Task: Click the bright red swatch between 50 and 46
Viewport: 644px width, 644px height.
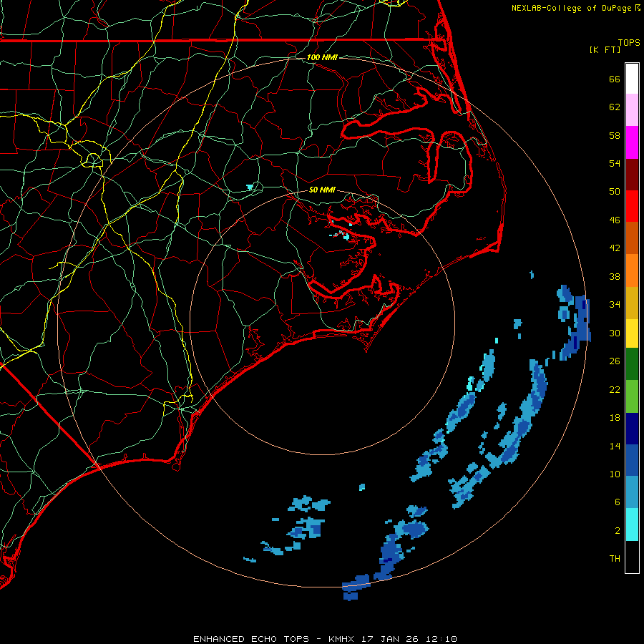Action: (x=632, y=206)
